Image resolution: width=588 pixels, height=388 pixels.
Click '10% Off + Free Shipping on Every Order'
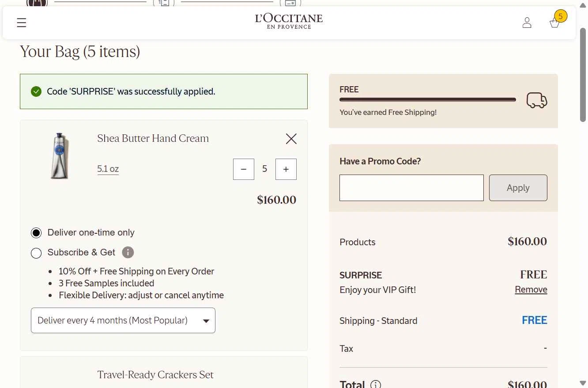136,271
